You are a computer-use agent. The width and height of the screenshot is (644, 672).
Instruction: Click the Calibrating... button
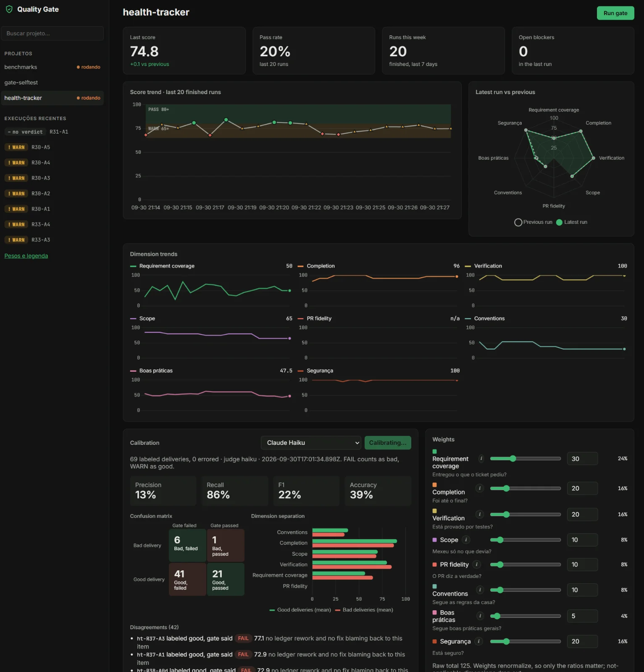point(388,443)
